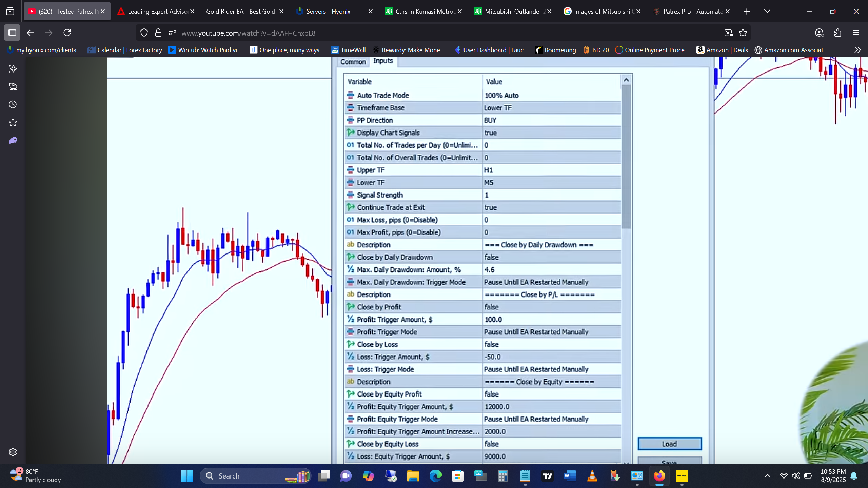Select the Display Chart Signals true value
Viewport: 868px width, 488px height.
pyautogui.click(x=552, y=133)
